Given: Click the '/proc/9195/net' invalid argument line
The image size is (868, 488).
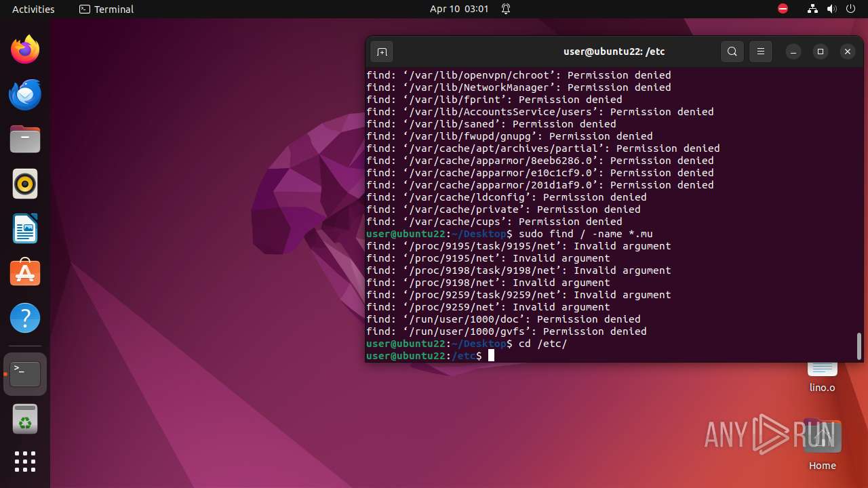Looking at the screenshot, I should (x=488, y=258).
